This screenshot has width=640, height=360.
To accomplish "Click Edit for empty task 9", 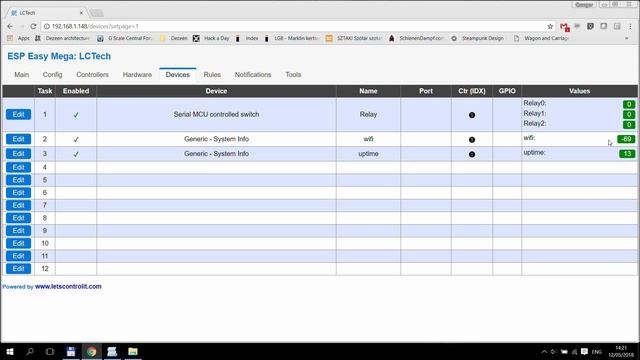I will (18, 231).
